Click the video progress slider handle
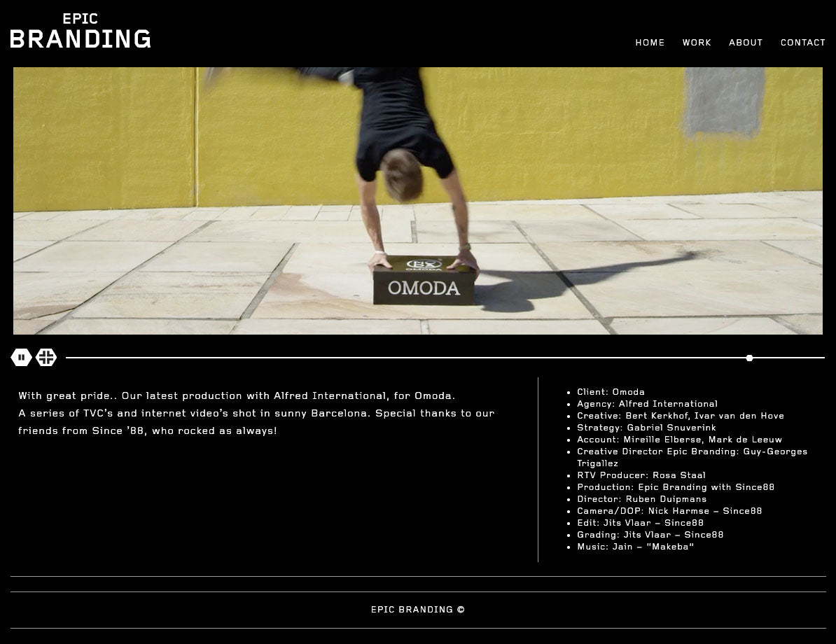 point(749,358)
